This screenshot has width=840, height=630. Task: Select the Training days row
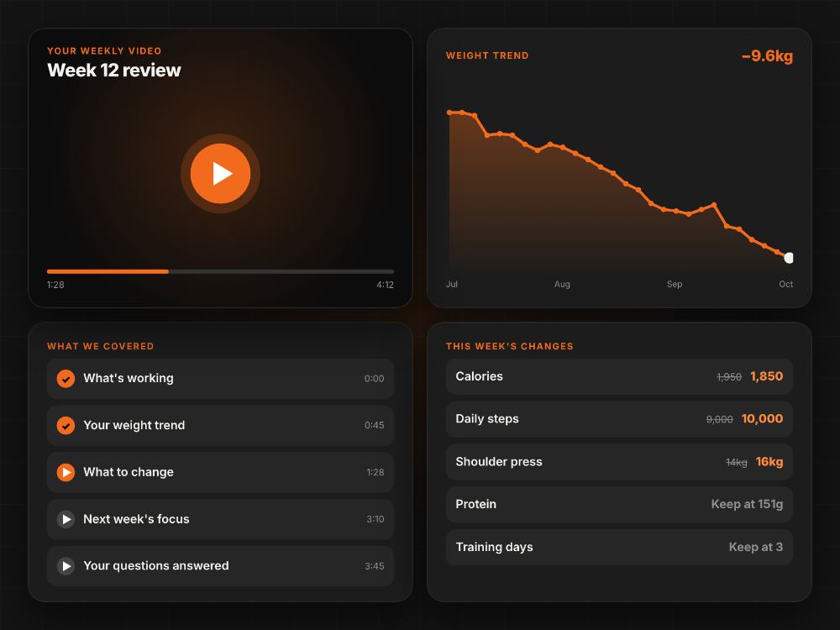(x=619, y=547)
